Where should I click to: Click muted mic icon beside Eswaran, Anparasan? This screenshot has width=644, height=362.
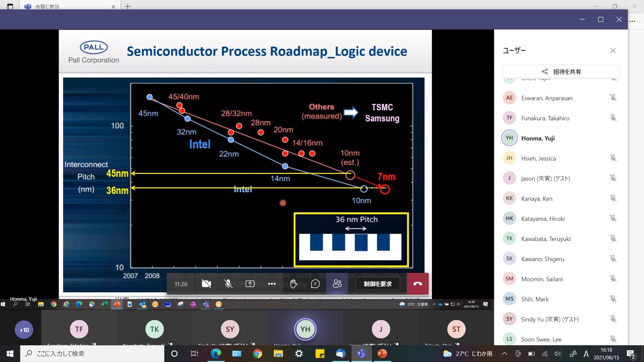point(613,98)
